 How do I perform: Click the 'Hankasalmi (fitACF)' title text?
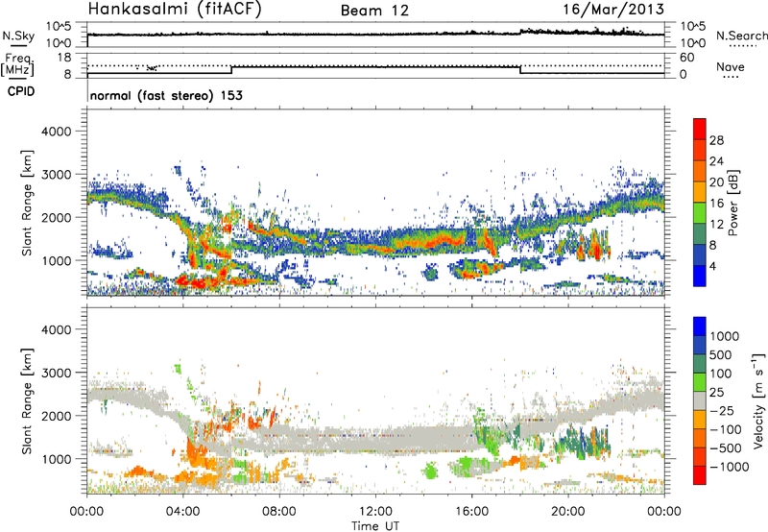(x=174, y=10)
